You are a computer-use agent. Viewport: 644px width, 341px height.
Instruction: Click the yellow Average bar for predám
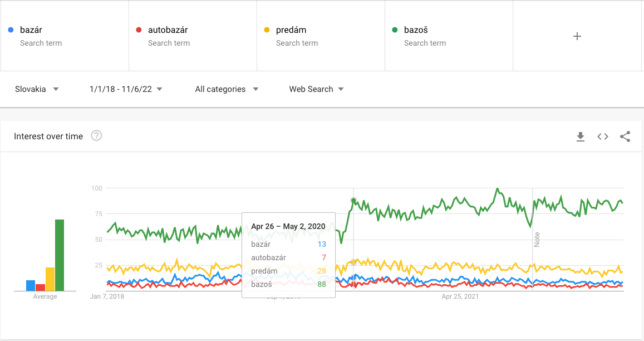point(50,279)
